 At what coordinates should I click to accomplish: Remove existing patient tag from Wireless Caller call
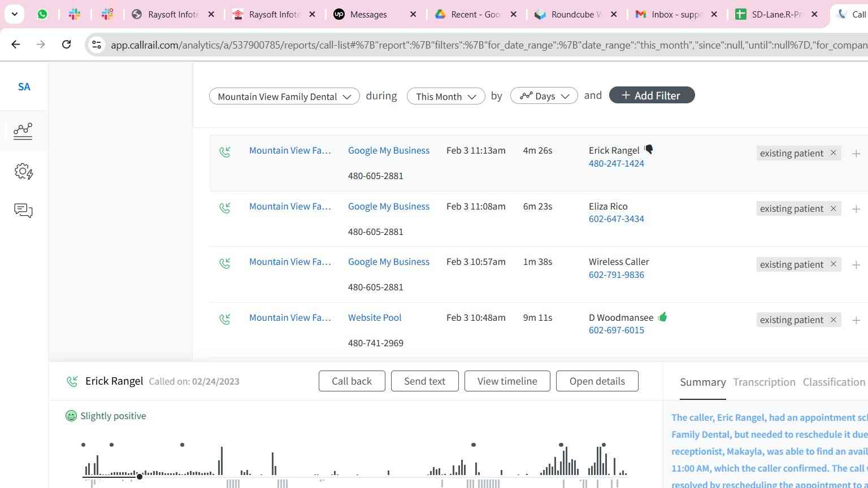pos(833,264)
